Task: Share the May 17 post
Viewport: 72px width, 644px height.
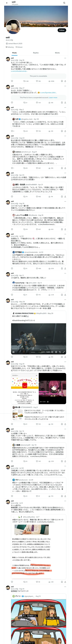Action: click(65, 103)
